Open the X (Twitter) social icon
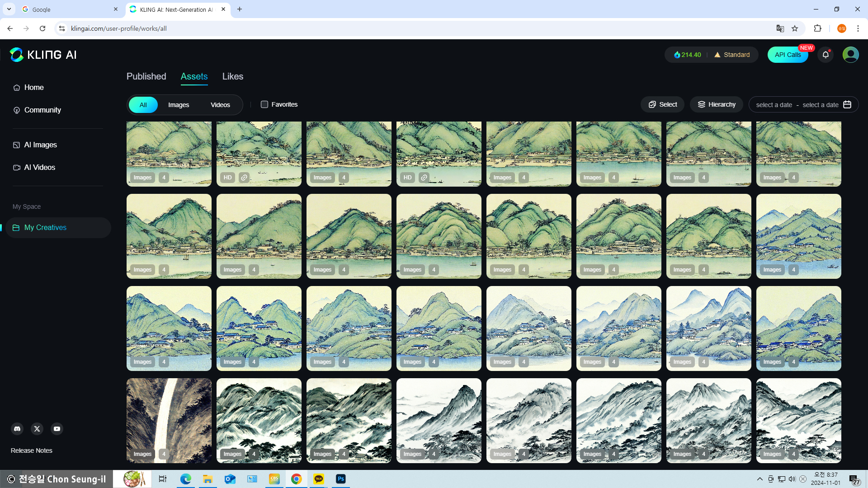This screenshot has height=488, width=868. tap(37, 429)
